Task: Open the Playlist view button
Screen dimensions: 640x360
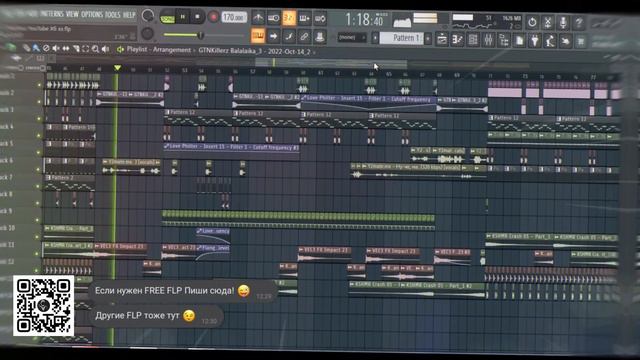Action: pyautogui.click(x=442, y=40)
